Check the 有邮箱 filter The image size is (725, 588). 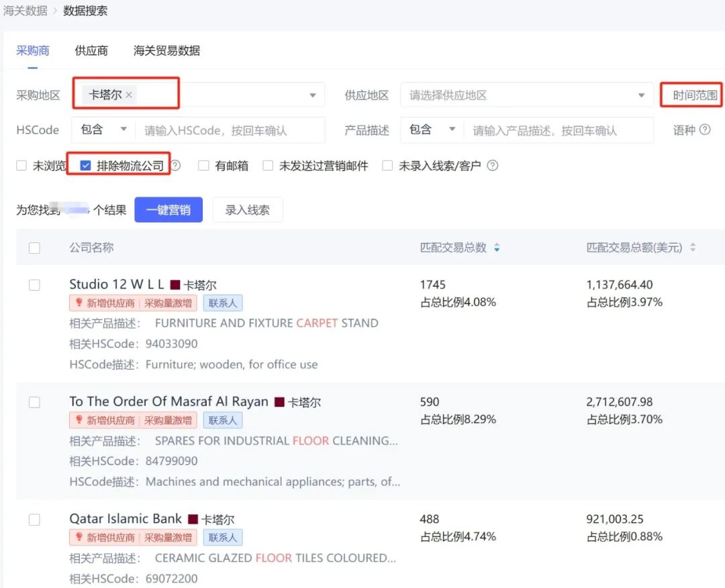[203, 165]
